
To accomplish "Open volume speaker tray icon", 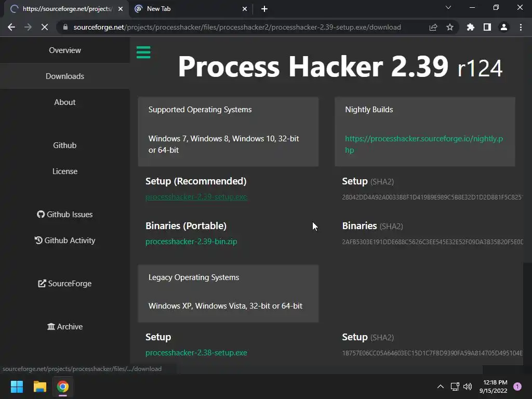I will pos(468,387).
